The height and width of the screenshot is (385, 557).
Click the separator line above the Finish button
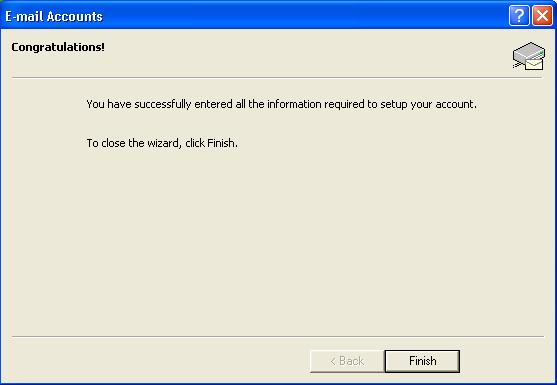278,336
